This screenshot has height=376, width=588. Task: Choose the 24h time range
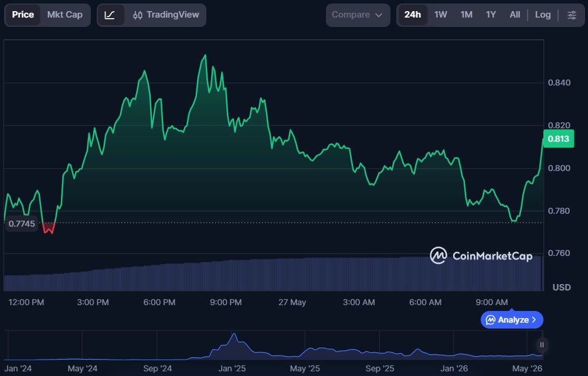pos(413,15)
